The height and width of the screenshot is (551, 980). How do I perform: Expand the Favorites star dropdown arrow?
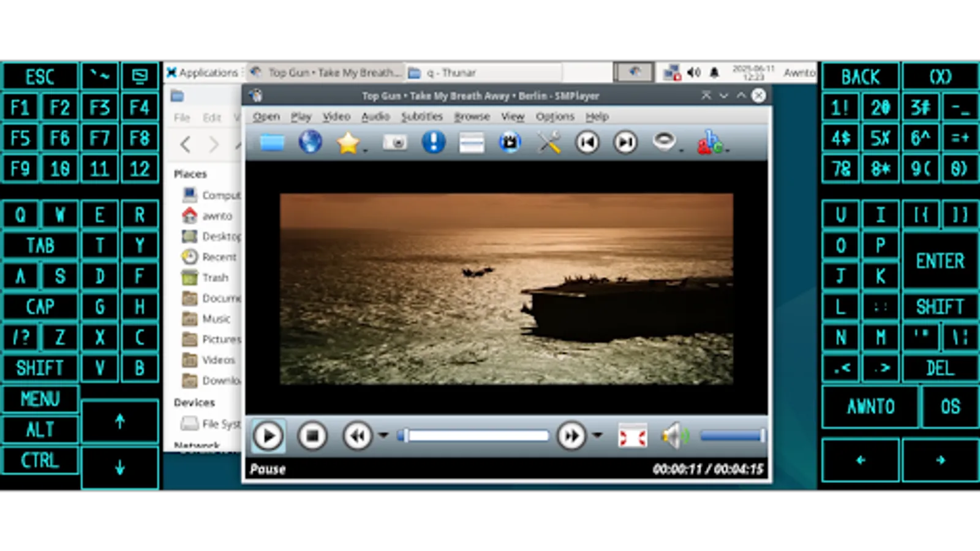(x=364, y=148)
